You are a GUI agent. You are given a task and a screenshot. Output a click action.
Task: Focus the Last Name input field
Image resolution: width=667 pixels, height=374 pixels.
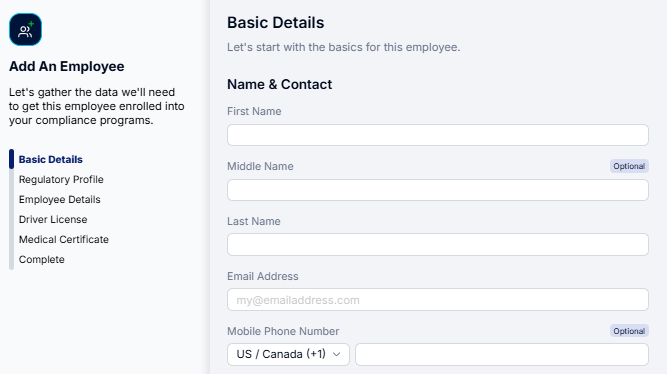point(438,244)
